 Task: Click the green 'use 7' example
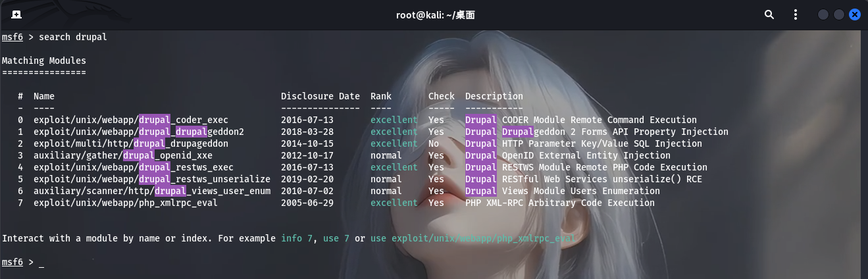coord(336,238)
